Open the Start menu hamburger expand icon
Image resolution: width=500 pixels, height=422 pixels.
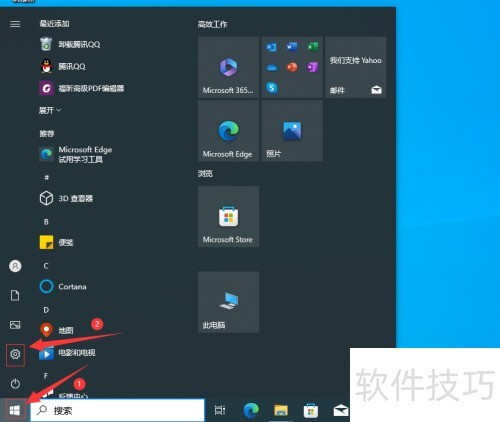click(x=15, y=24)
